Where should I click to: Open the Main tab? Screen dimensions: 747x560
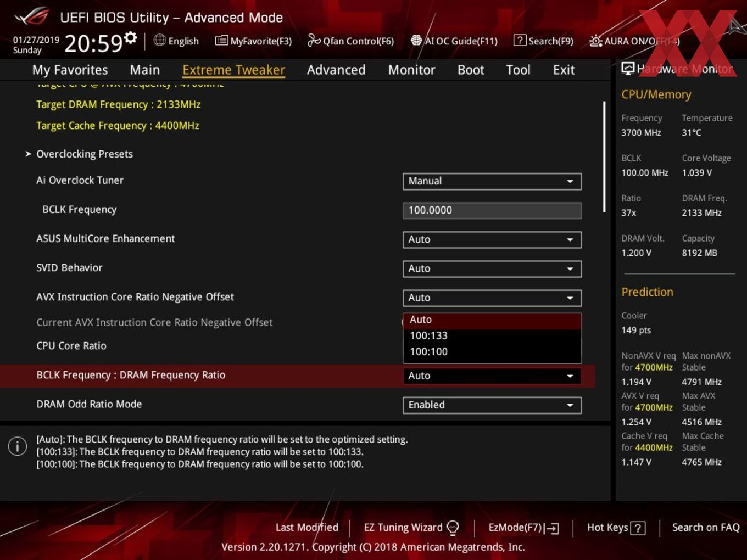tap(145, 70)
